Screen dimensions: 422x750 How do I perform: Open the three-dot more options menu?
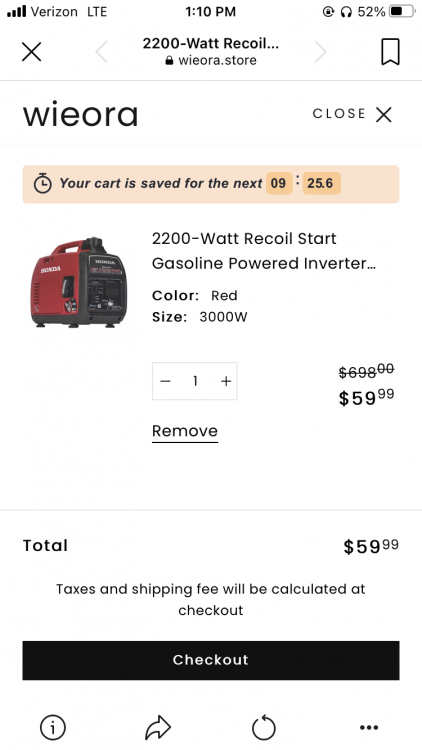[x=369, y=728]
